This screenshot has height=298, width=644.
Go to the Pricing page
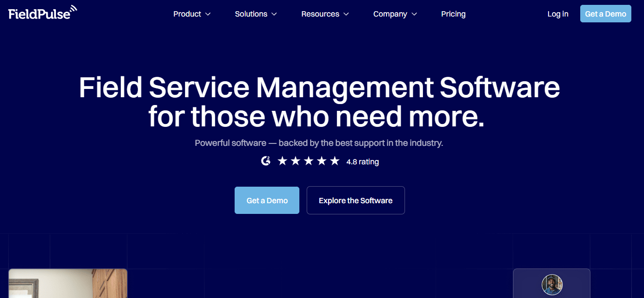[x=453, y=14]
